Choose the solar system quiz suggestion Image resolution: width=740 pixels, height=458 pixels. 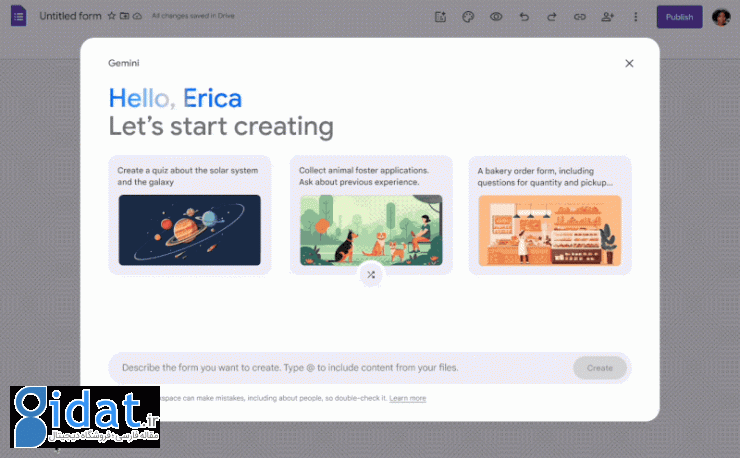point(190,215)
